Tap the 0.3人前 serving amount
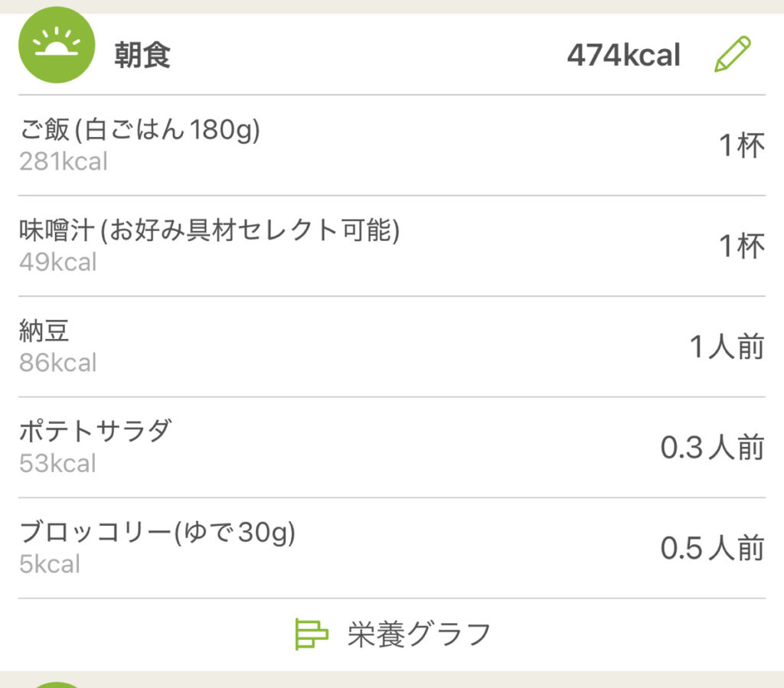The height and width of the screenshot is (688, 784). click(x=712, y=448)
